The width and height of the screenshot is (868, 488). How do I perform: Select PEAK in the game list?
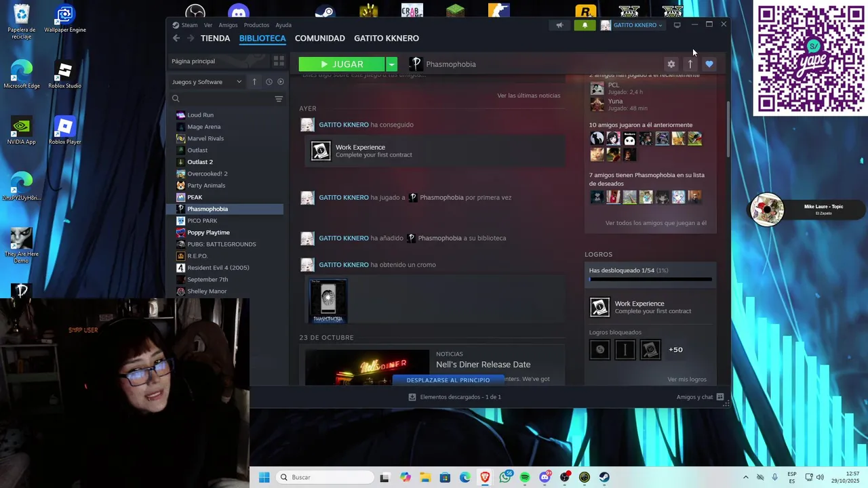pyautogui.click(x=195, y=197)
